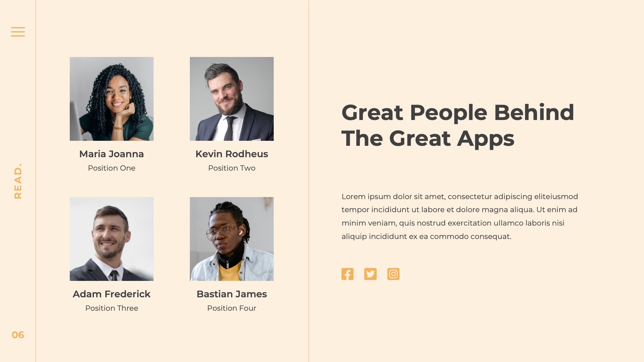The height and width of the screenshot is (362, 644).
Task: Click the Position One subtitle
Action: [112, 168]
